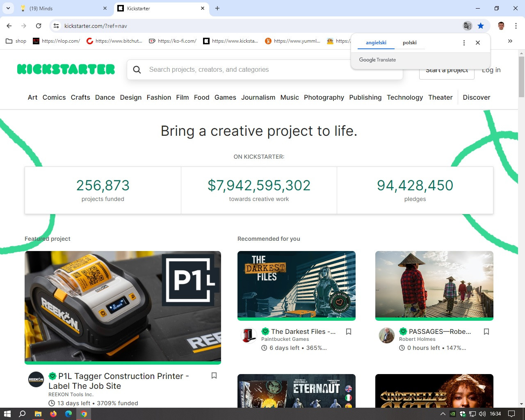Open The Darkest Files title link
The width and height of the screenshot is (525, 420).
coord(303,331)
